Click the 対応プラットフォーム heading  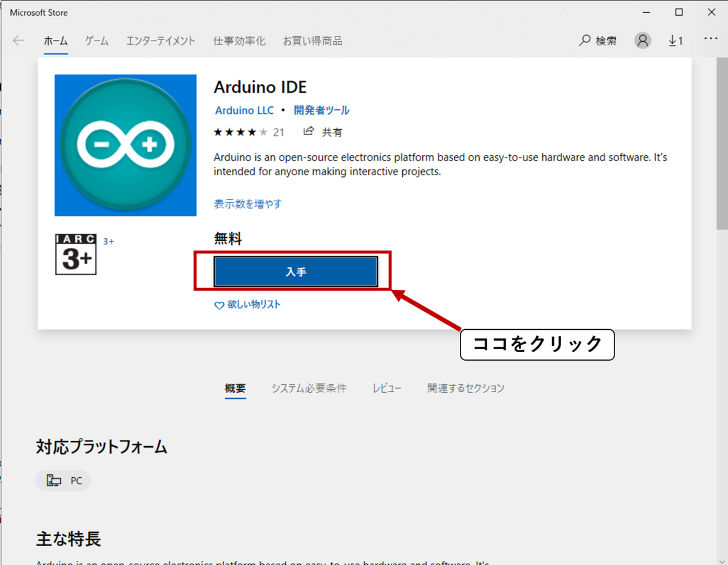pyautogui.click(x=101, y=447)
